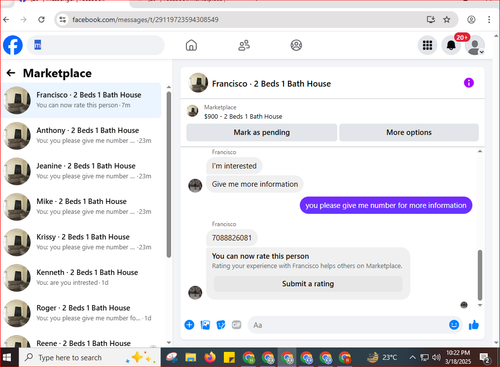This screenshot has width=500, height=367.
Task: Attach a photo using the image icon
Action: (205, 325)
